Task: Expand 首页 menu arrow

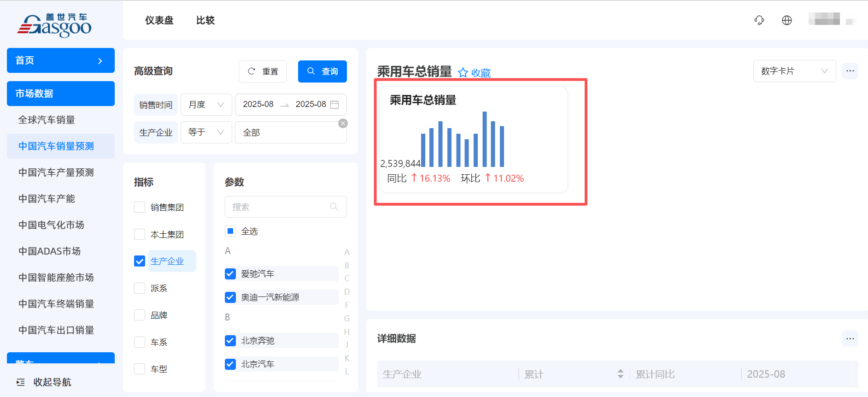Action: 100,61
